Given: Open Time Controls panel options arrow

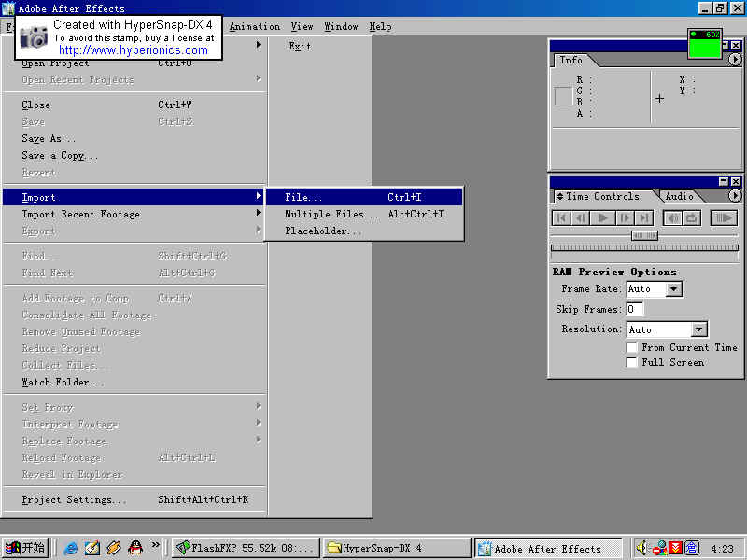Looking at the screenshot, I should (735, 196).
